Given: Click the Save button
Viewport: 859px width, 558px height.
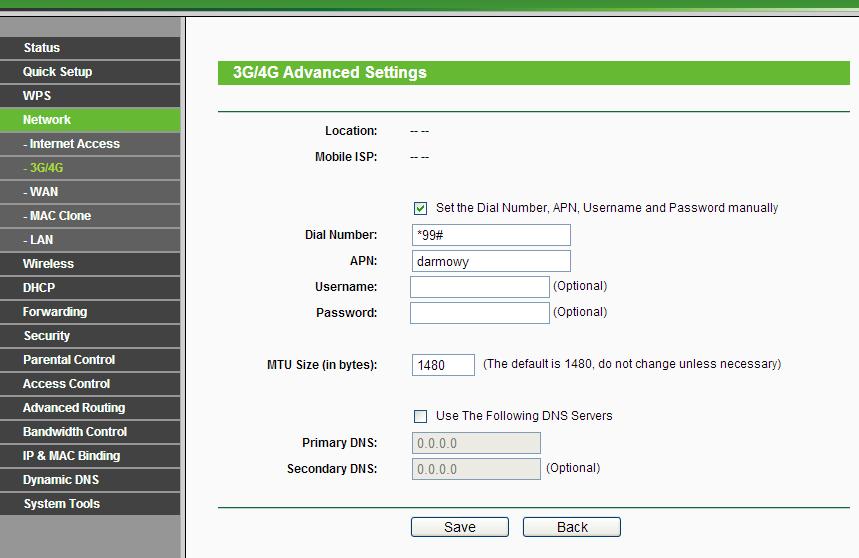Looking at the screenshot, I should point(459,527).
